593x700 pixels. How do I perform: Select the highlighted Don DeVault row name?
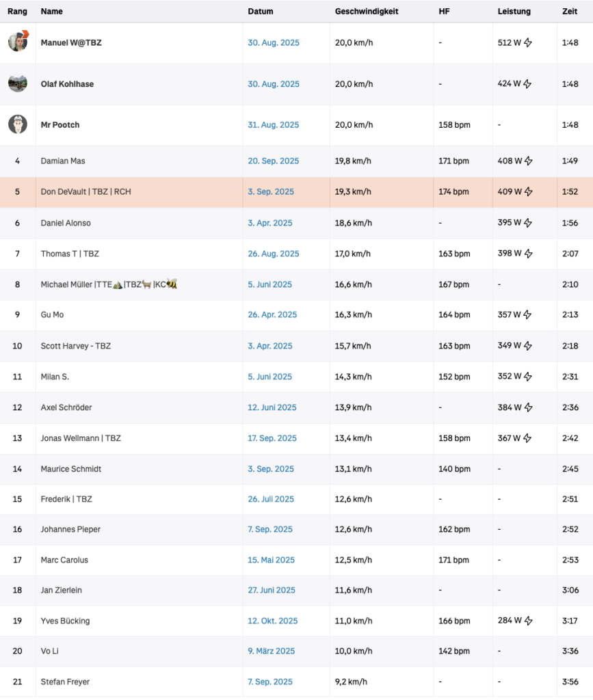85,192
